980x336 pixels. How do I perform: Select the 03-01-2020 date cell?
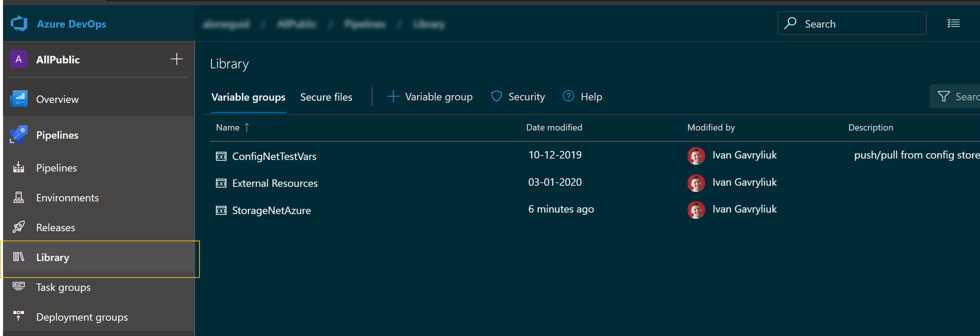point(555,182)
